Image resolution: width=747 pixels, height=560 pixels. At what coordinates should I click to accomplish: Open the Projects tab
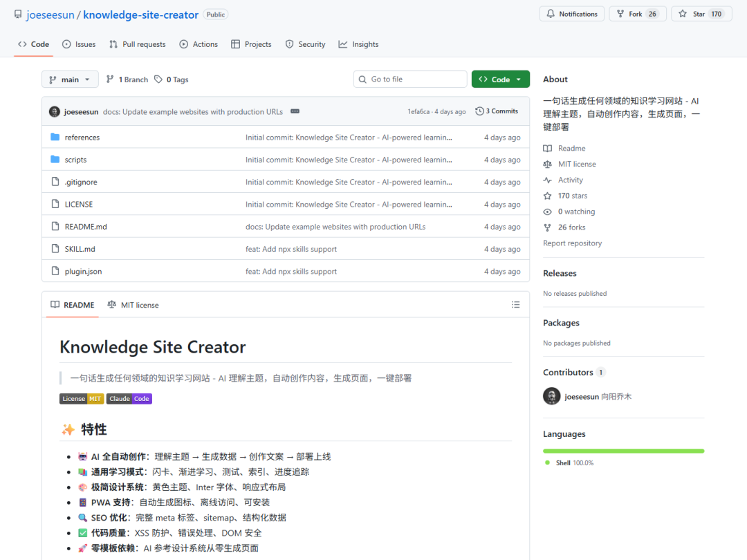(251, 44)
